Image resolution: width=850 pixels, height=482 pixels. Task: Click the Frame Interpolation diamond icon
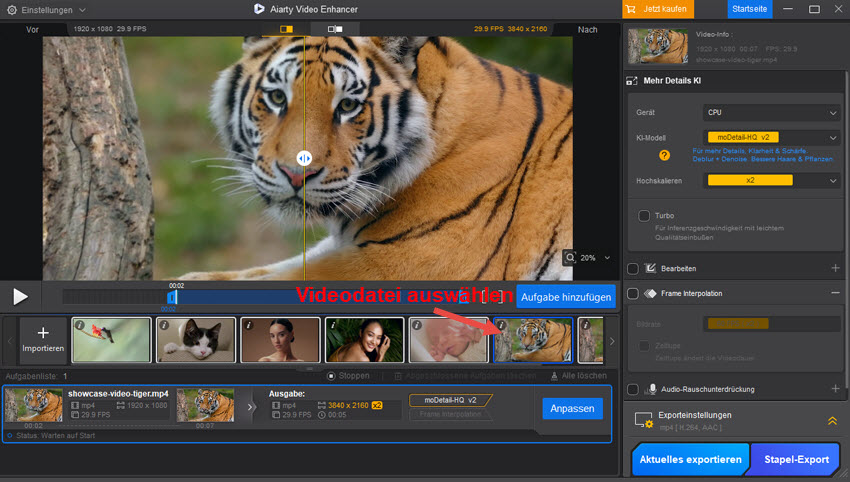[x=650, y=293]
